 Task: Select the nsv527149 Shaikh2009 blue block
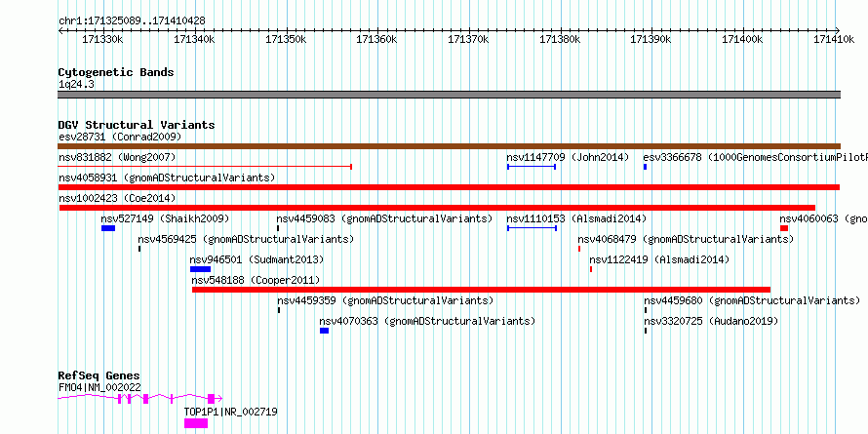tap(108, 228)
